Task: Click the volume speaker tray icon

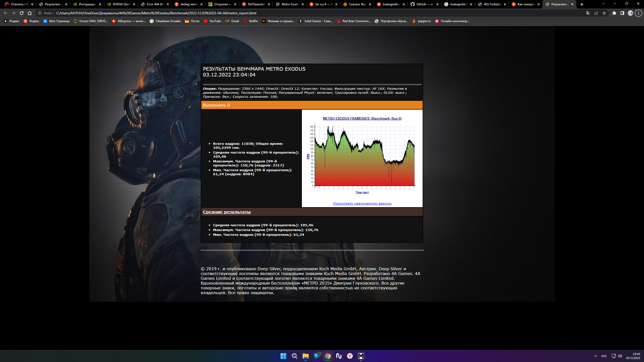Action: 620,356
